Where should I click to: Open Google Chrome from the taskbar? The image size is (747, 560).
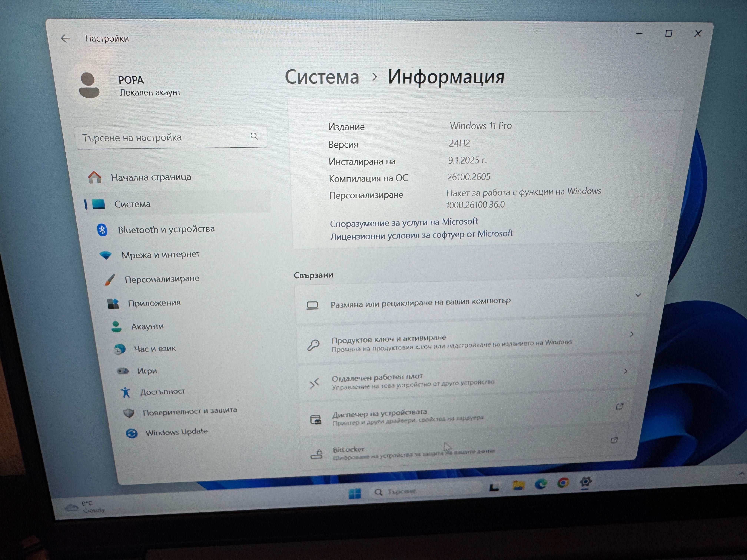(563, 483)
